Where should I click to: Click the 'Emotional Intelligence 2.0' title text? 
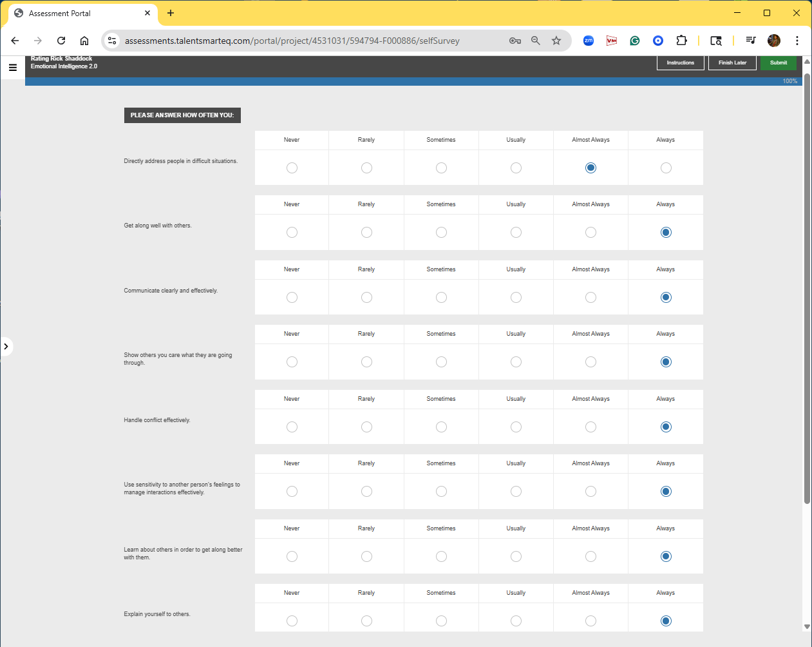coord(64,66)
